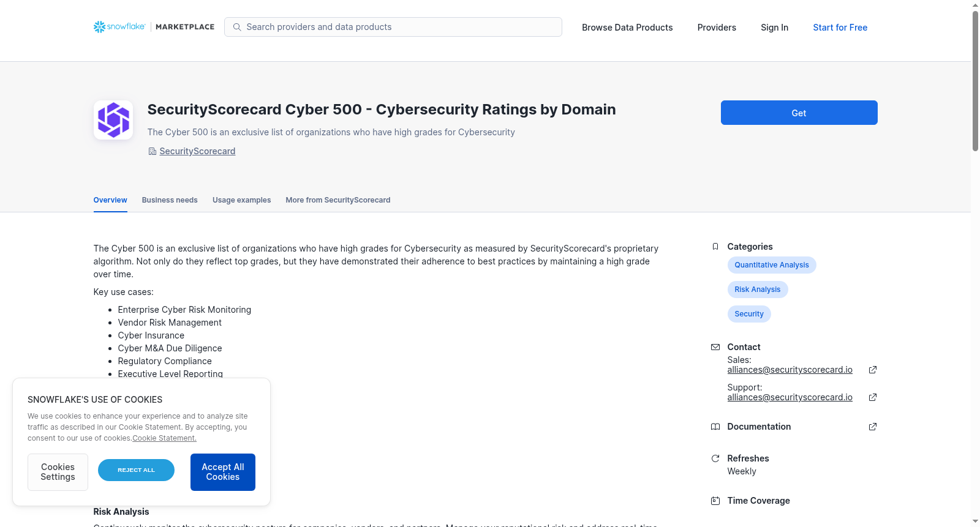The height and width of the screenshot is (527, 980).
Task: Select the Overview tab
Action: [110, 200]
